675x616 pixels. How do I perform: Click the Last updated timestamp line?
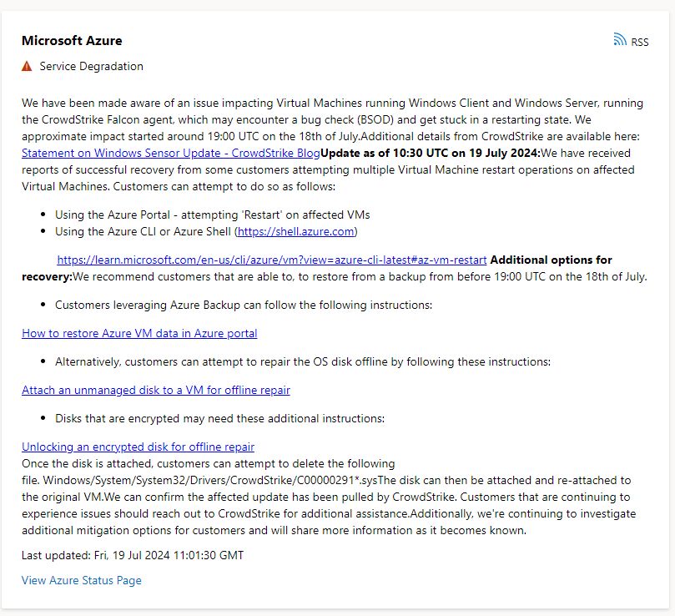click(x=133, y=554)
